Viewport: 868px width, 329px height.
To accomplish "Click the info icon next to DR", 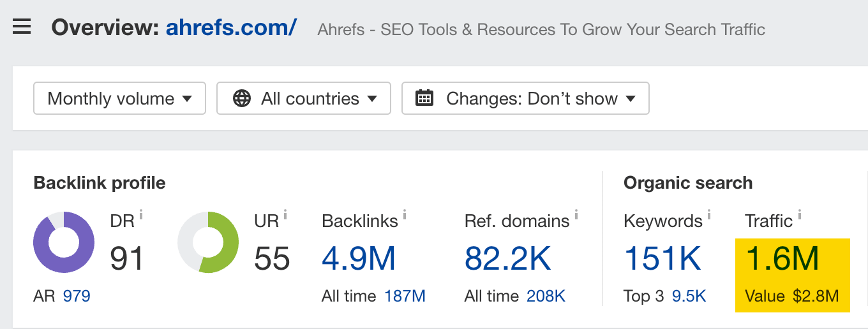I will (x=141, y=215).
